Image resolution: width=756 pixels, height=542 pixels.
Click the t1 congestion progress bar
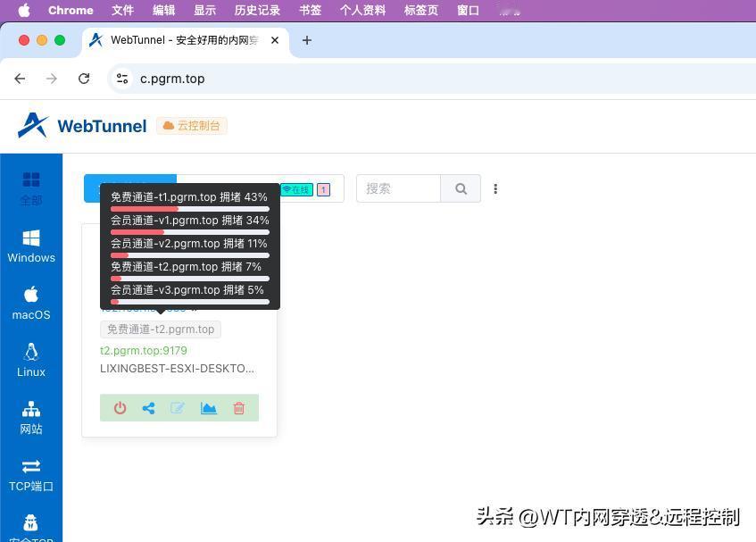[x=190, y=209]
